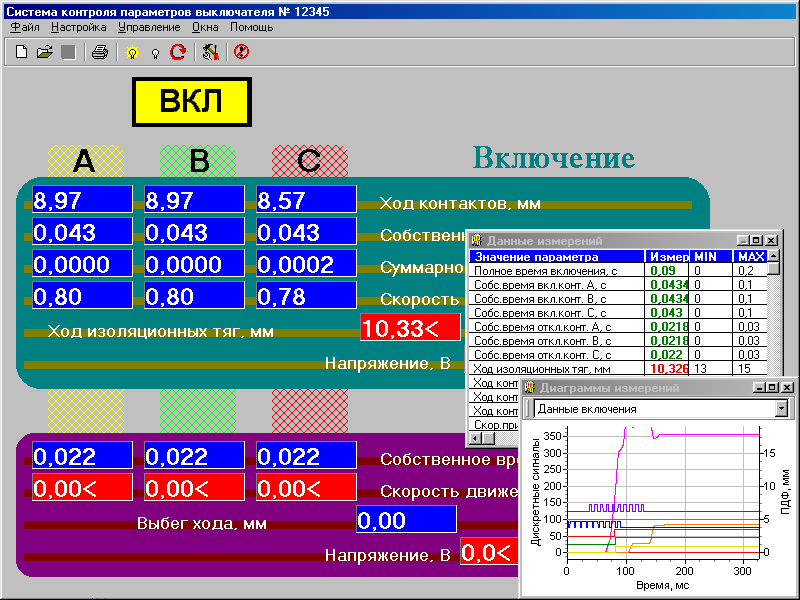Select the Собс.время откл.конт. В, с row

point(618,340)
